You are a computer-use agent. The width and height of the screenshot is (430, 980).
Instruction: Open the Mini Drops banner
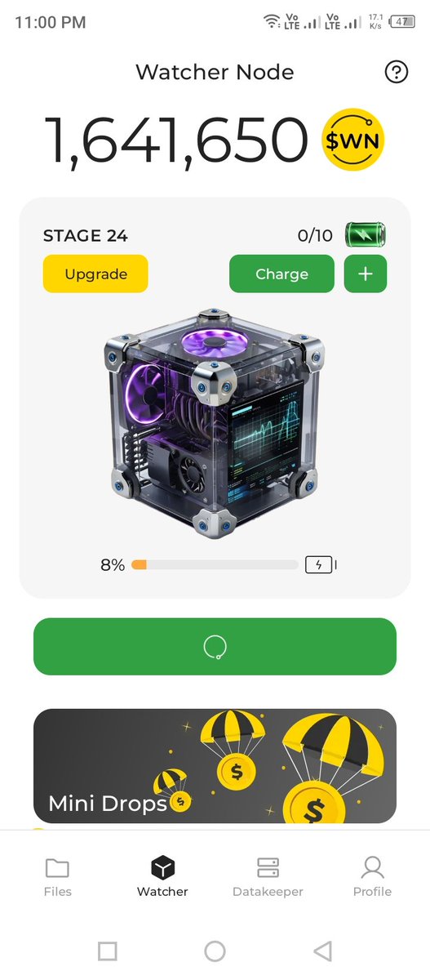215,766
